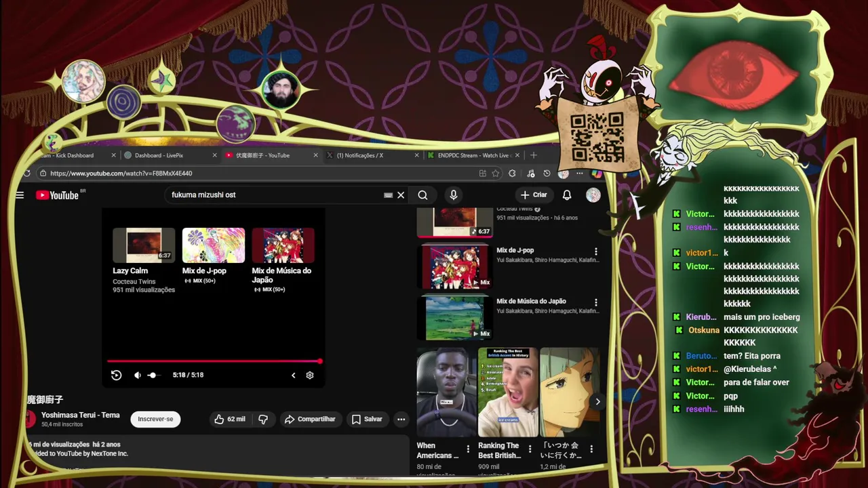Play the 'Ranking The Best British' short
The image size is (868, 488).
tap(508, 392)
